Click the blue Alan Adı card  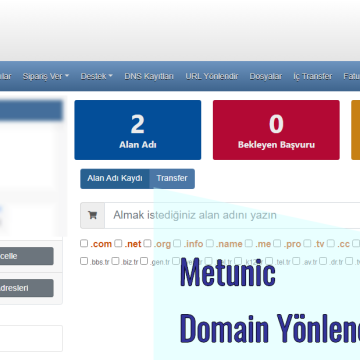click(138, 130)
